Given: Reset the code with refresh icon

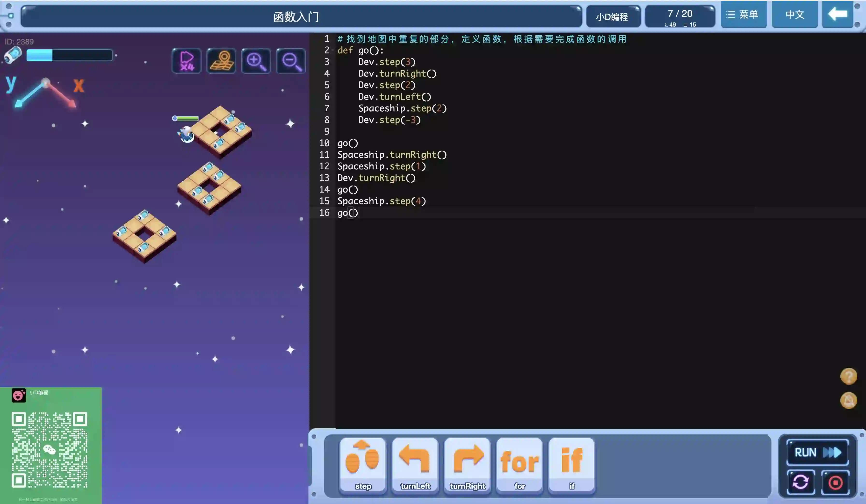Looking at the screenshot, I should (x=800, y=482).
